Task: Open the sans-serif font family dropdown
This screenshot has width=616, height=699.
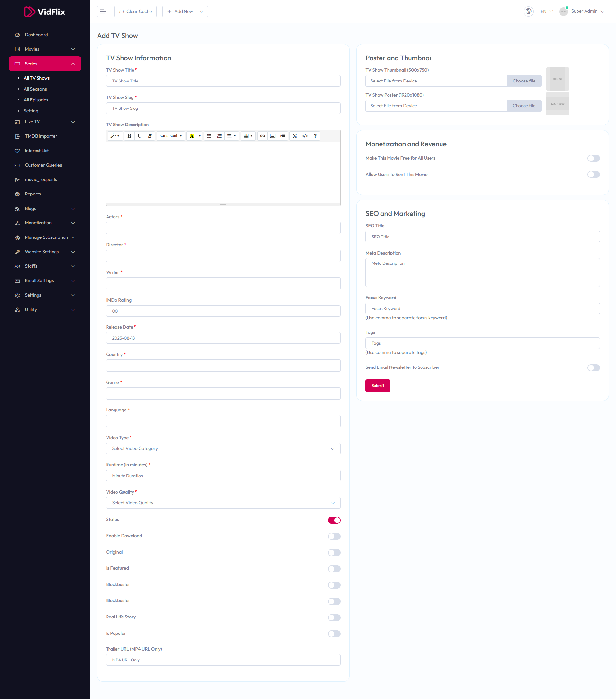Action: click(171, 136)
